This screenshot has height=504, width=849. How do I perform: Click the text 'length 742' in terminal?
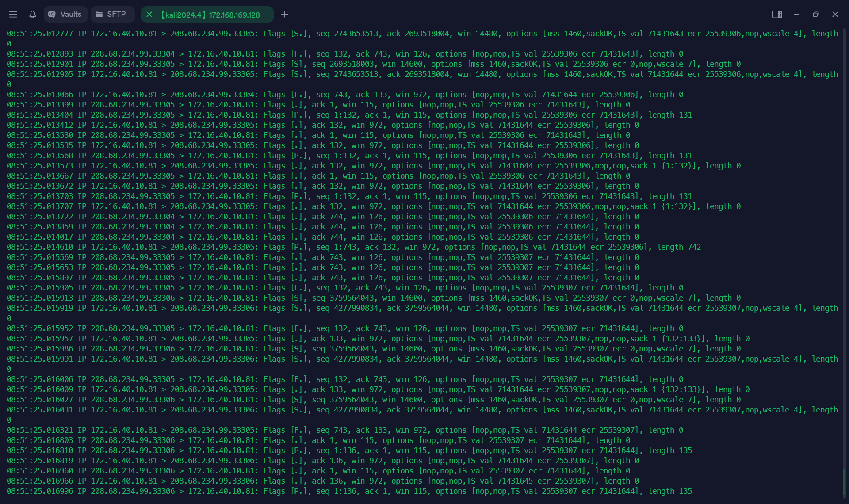click(679, 247)
